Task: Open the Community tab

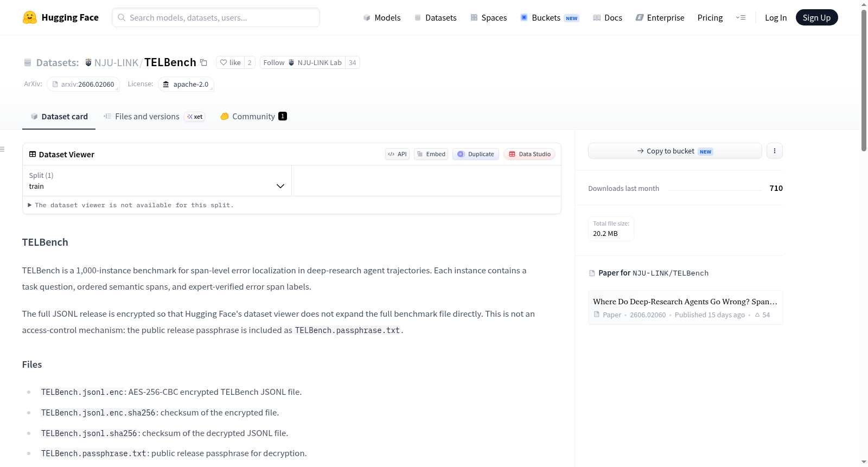Action: point(253,117)
